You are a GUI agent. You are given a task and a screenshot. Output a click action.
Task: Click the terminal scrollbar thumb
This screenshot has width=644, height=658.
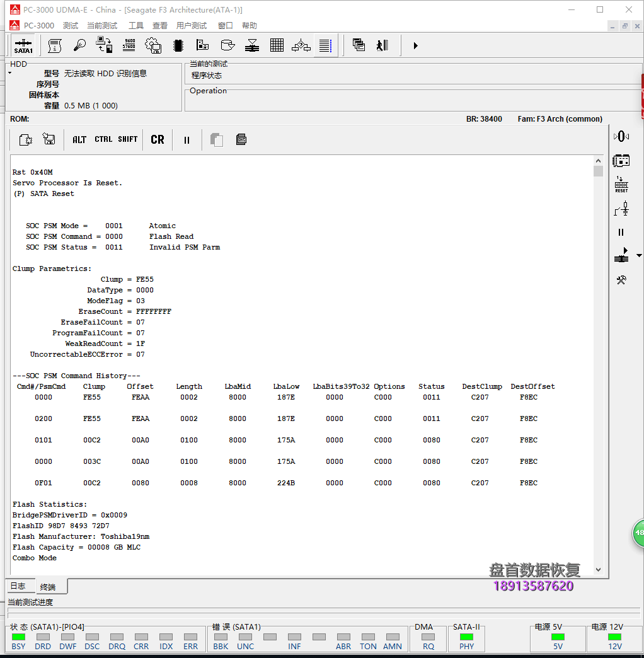pos(598,171)
